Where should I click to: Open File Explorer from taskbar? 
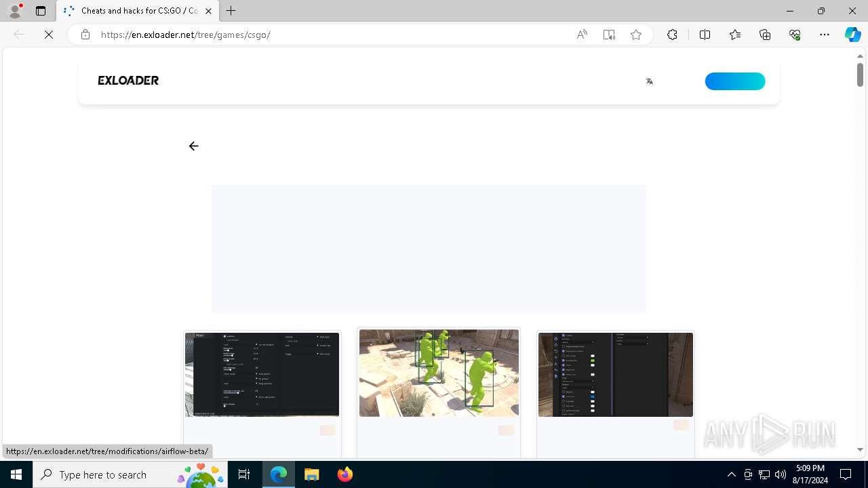coord(311,474)
